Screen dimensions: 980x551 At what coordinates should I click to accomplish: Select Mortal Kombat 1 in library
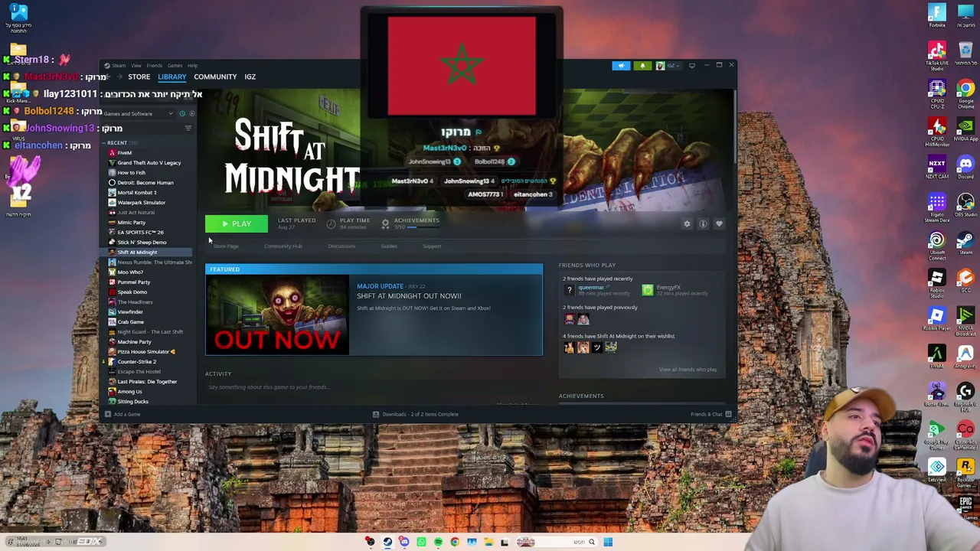(x=136, y=193)
